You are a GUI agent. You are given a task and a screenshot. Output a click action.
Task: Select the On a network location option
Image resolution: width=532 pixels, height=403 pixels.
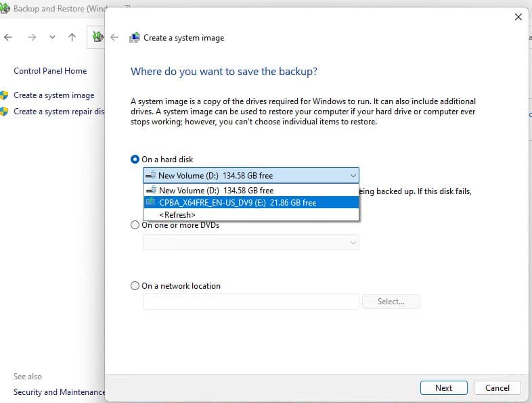point(135,286)
